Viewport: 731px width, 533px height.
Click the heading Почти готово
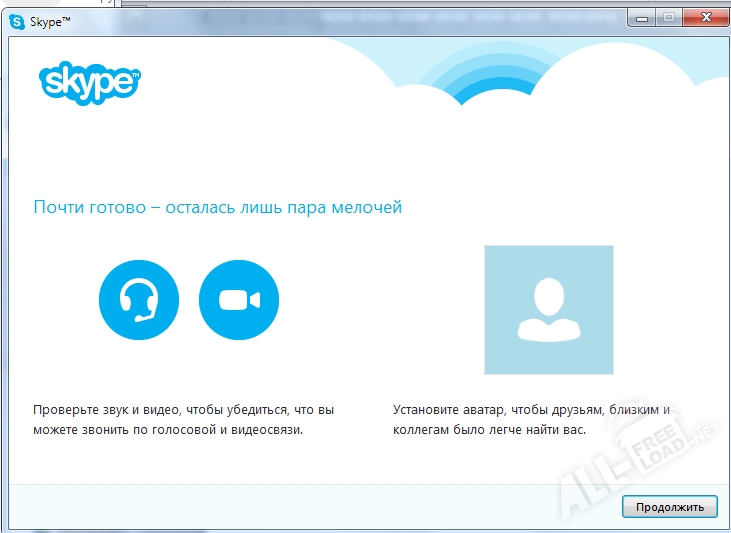[218, 207]
